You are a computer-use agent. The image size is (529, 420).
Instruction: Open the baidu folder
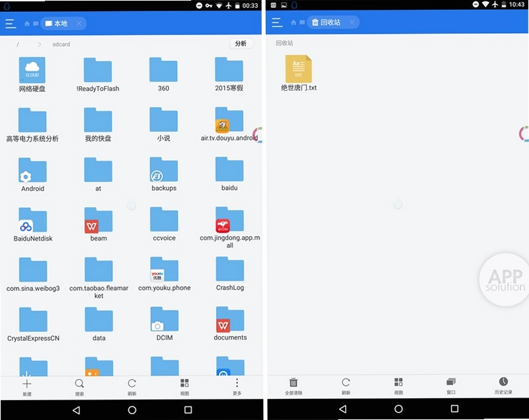click(229, 174)
